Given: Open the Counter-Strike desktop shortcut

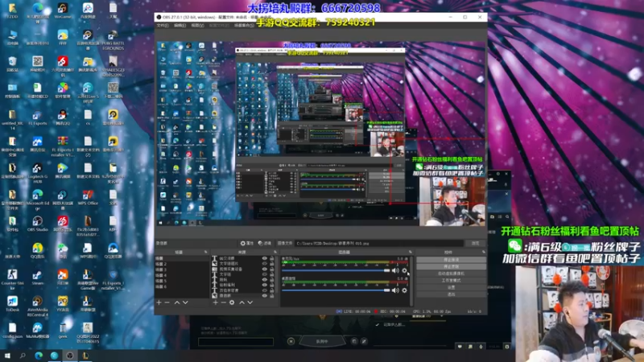Looking at the screenshot, I should (x=12, y=279).
